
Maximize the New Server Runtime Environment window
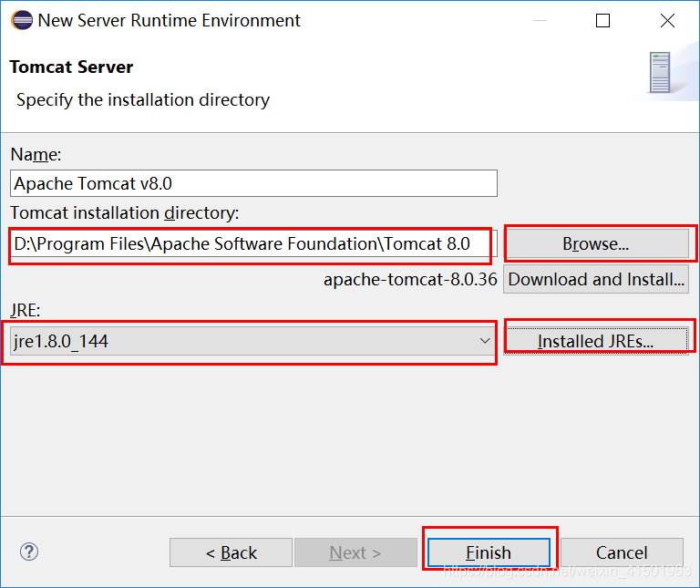(602, 21)
